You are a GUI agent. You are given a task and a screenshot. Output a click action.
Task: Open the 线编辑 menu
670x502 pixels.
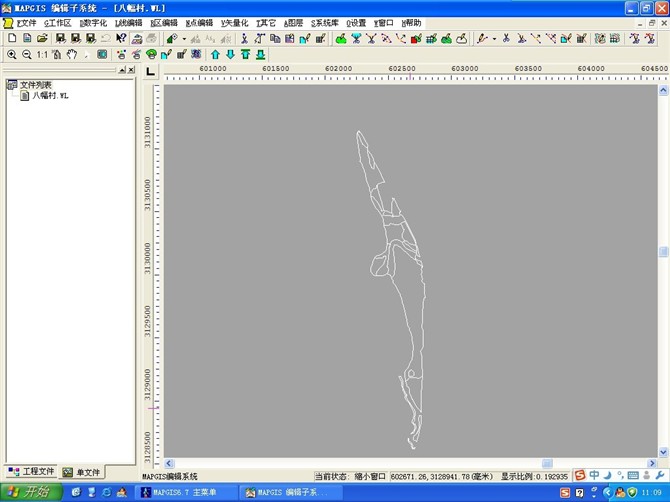(x=128, y=22)
